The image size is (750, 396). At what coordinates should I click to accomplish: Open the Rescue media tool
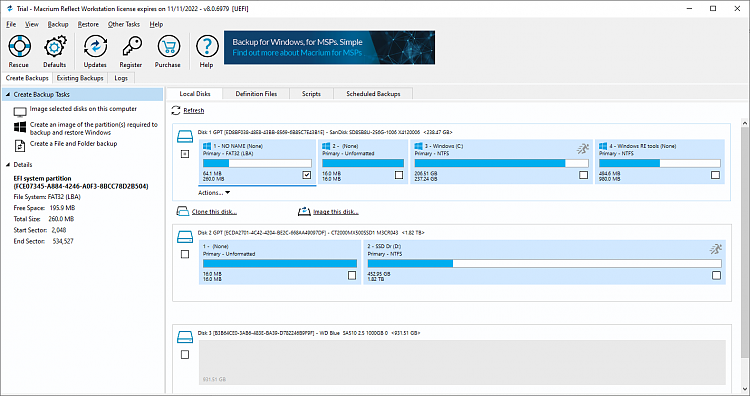pos(19,47)
